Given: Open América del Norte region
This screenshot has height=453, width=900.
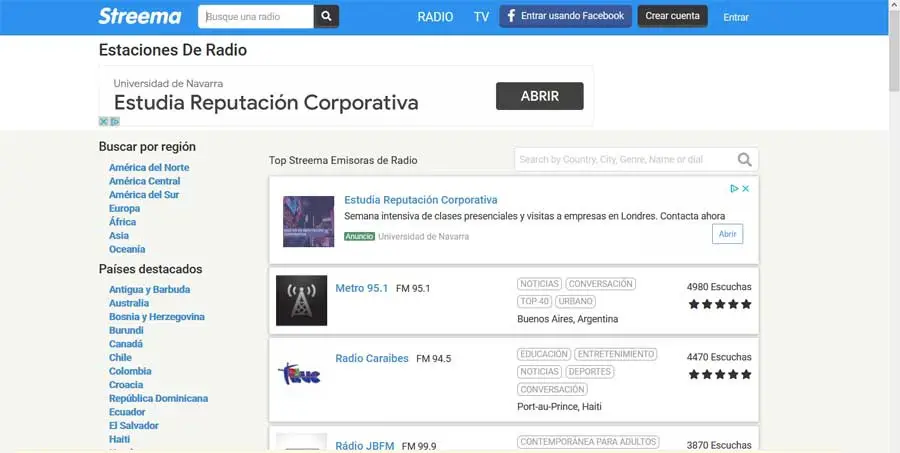Looking at the screenshot, I should click(149, 168).
